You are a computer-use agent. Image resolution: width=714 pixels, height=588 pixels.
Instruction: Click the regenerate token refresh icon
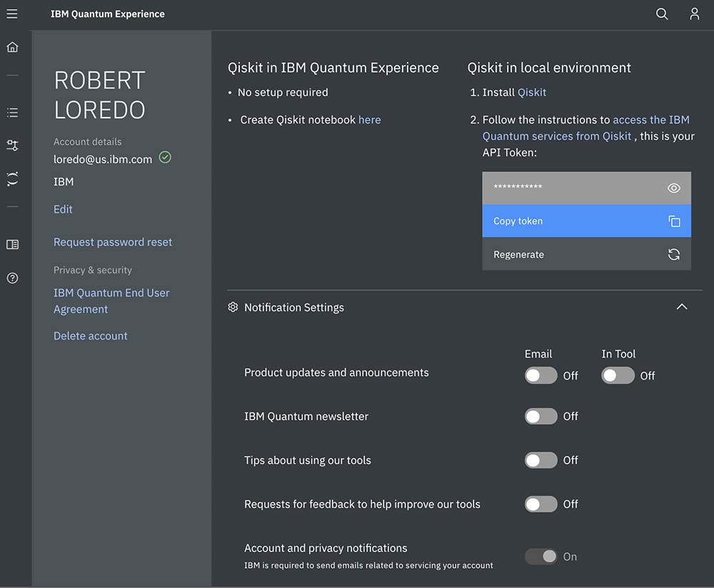coord(673,254)
